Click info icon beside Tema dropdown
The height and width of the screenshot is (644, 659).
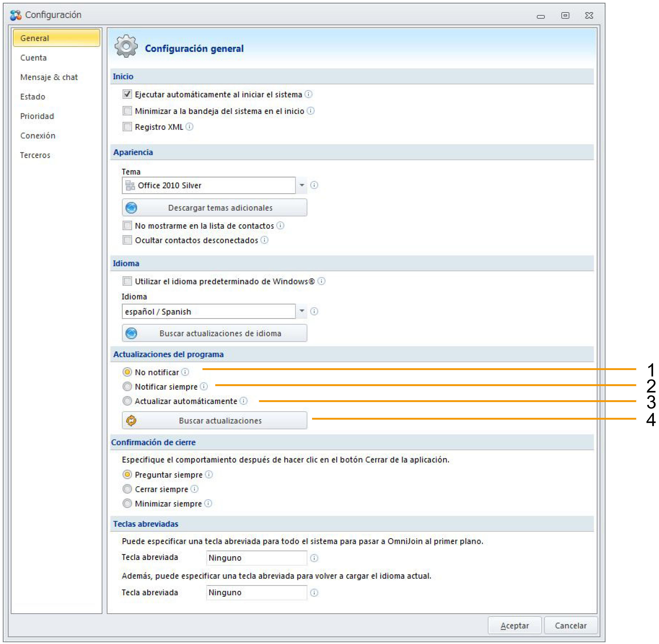[x=314, y=185]
